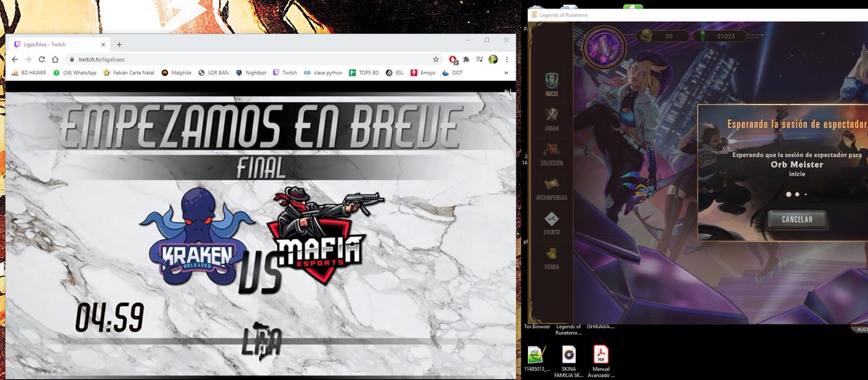Open the OOT bookmark

click(453, 73)
